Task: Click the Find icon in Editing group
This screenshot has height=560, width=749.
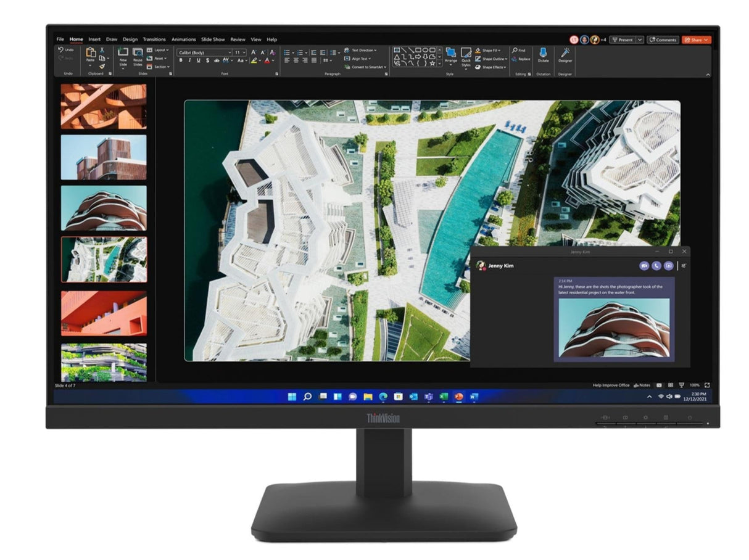Action: coord(516,49)
